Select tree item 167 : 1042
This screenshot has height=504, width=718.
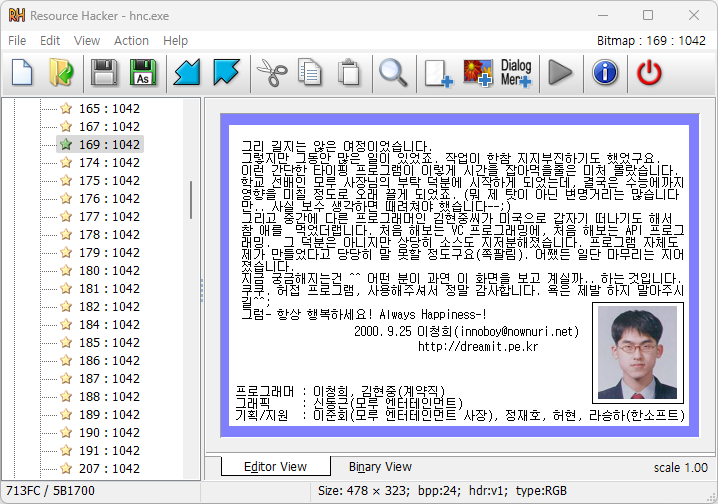point(109,127)
